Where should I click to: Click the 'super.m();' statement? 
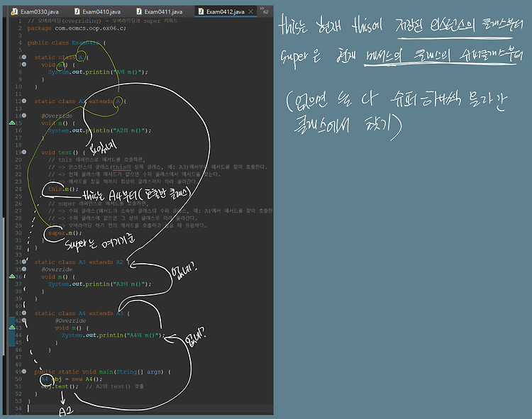coord(65,233)
